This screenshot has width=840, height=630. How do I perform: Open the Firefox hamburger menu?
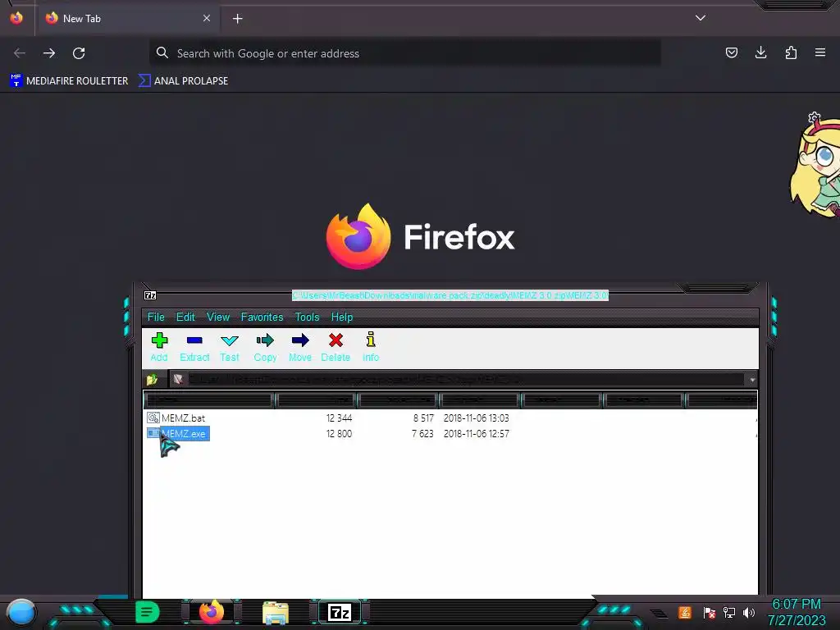820,52
